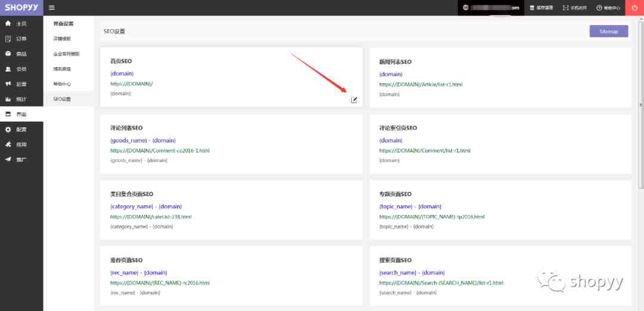Select the active interface sidebar item
Viewport: 644px width, 311px height.
(x=21, y=115)
